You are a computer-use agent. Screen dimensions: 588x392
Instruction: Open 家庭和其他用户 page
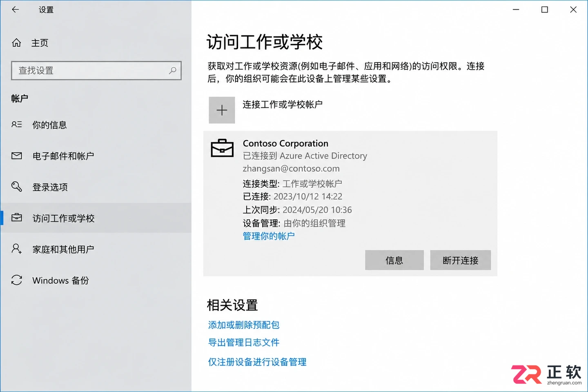63,249
